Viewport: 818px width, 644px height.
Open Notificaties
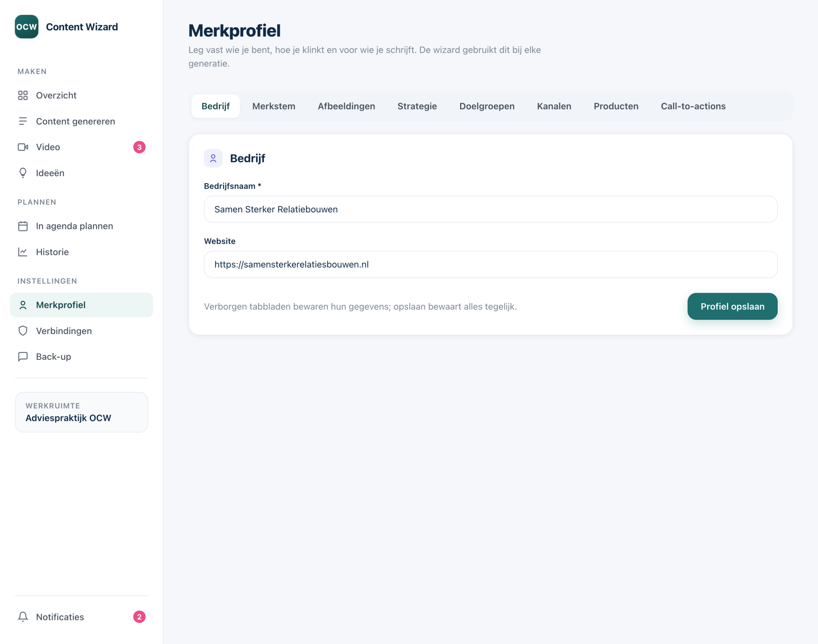(x=81, y=617)
